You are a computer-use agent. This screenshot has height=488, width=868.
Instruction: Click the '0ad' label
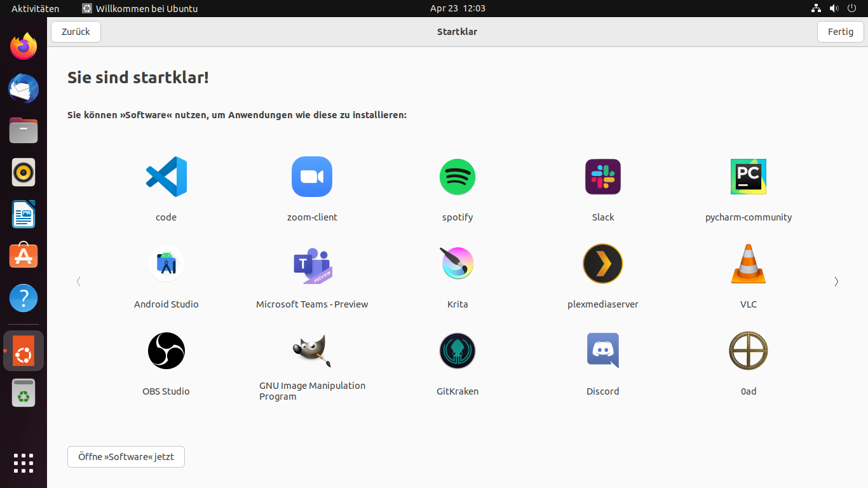pyautogui.click(x=749, y=391)
